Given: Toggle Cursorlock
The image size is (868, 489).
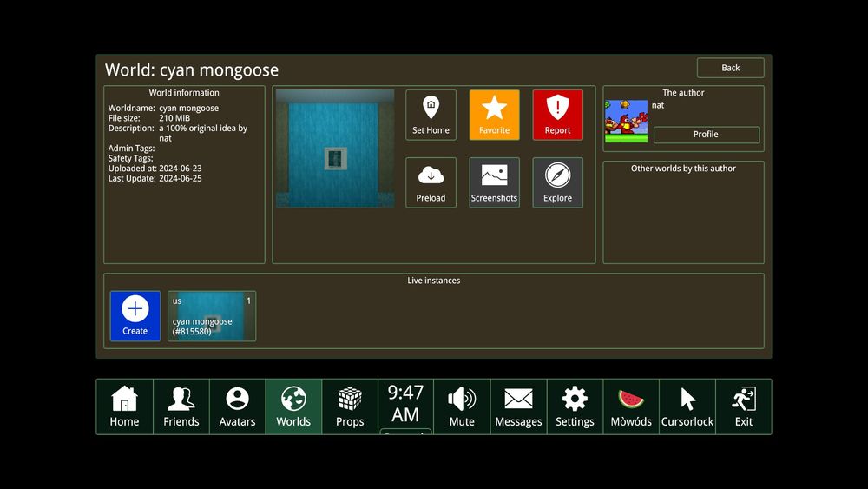Looking at the screenshot, I should pos(687,406).
